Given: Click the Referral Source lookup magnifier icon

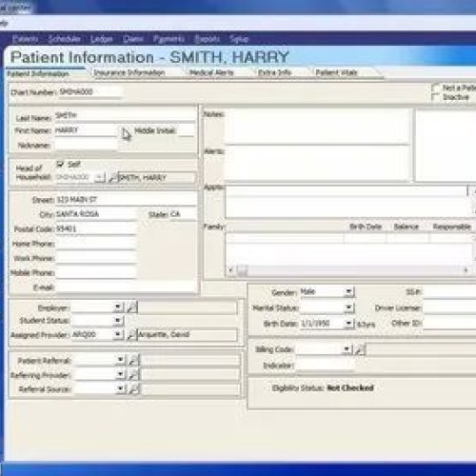Looking at the screenshot, I should (x=134, y=389).
